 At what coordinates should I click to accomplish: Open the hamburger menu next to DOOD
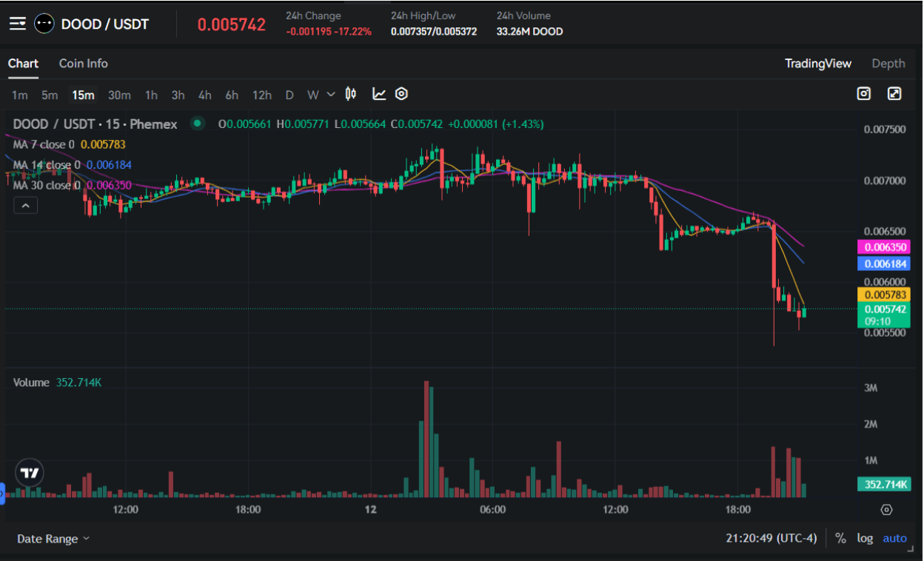coord(17,24)
